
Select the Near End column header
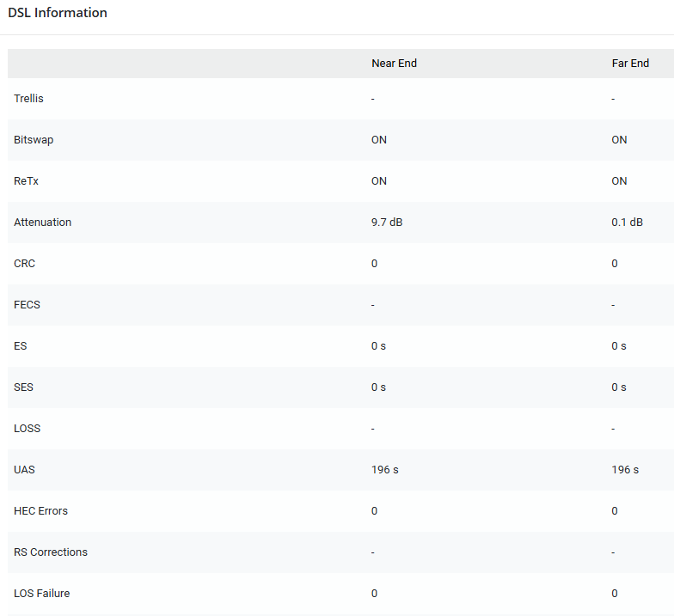click(x=394, y=64)
